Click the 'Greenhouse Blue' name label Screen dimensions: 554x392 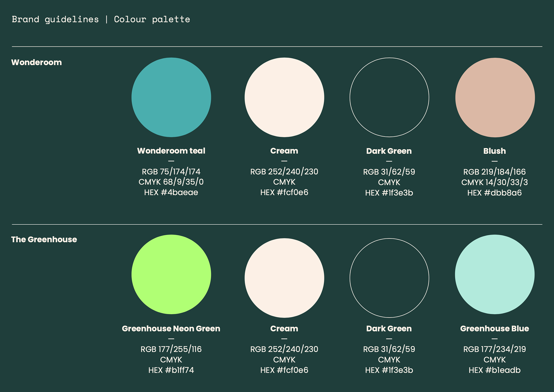(494, 328)
